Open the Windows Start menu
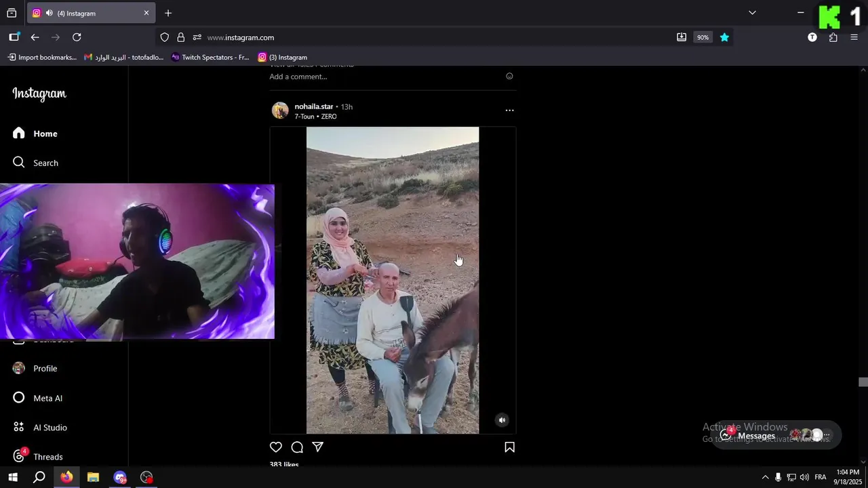Screen dimensions: 868x488 coord(13,477)
